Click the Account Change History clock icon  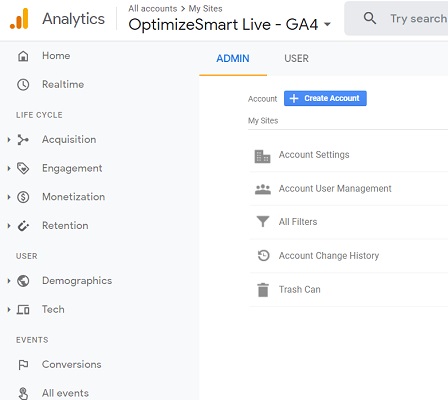(x=263, y=256)
